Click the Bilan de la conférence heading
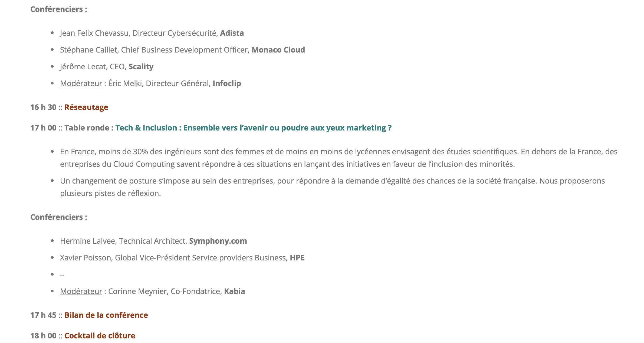The image size is (644, 343). pos(106,315)
